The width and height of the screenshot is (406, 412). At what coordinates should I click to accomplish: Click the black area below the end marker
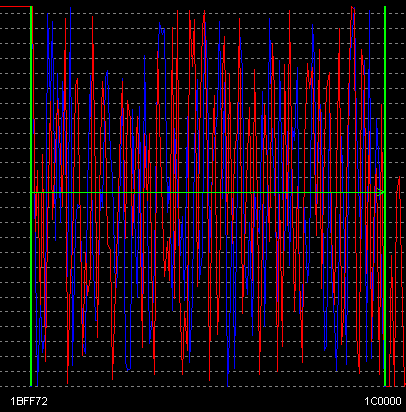click(x=385, y=400)
